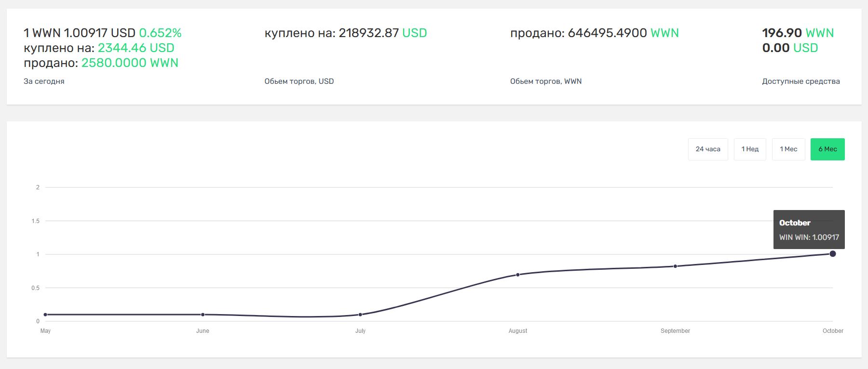The width and height of the screenshot is (868, 369).
Task: Select the June data point marker
Action: click(x=203, y=315)
